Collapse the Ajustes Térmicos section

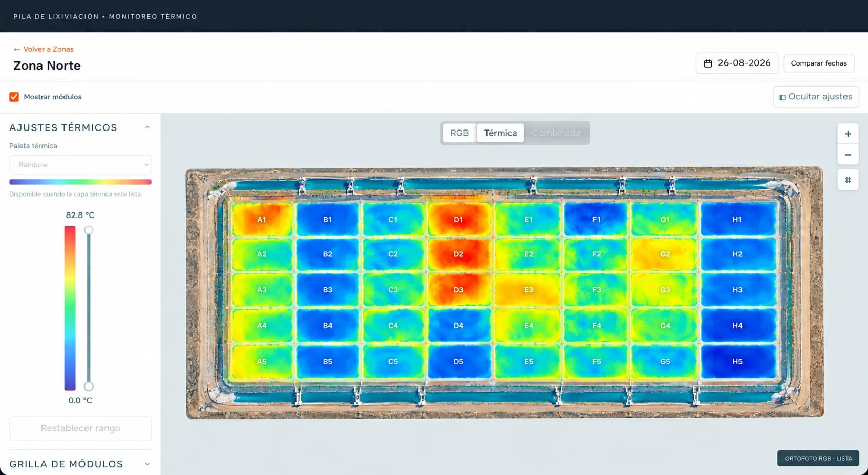tap(147, 127)
